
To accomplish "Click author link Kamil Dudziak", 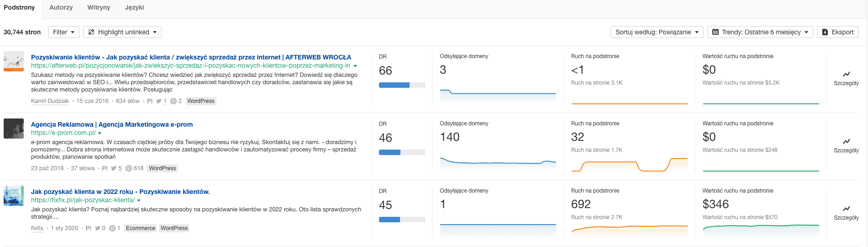I will coord(50,101).
